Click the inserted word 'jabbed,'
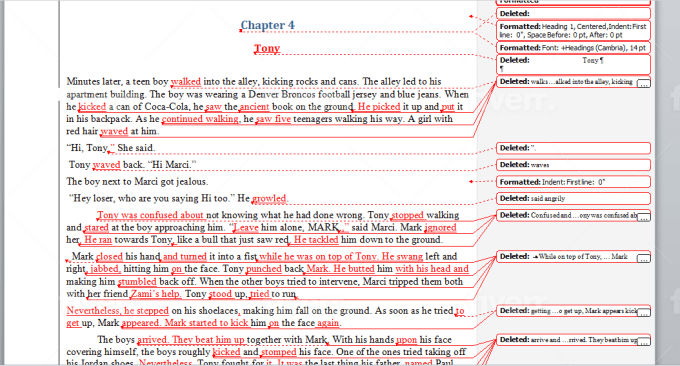This screenshot has height=366, width=680. pyautogui.click(x=105, y=269)
